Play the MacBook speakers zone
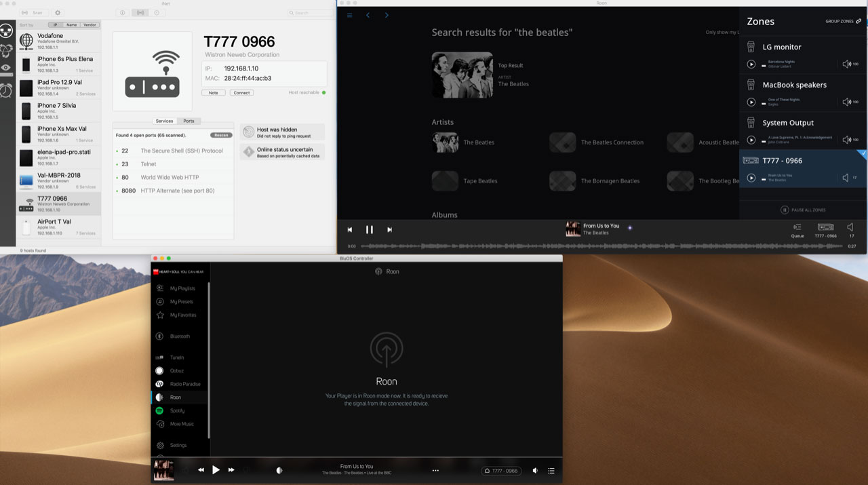Viewport: 868px width, 485px height. (x=751, y=102)
